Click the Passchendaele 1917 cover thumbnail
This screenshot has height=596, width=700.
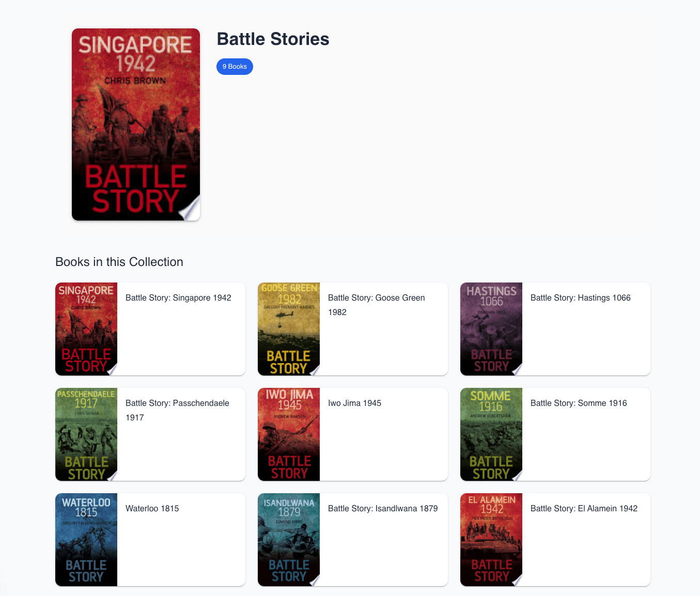click(86, 434)
